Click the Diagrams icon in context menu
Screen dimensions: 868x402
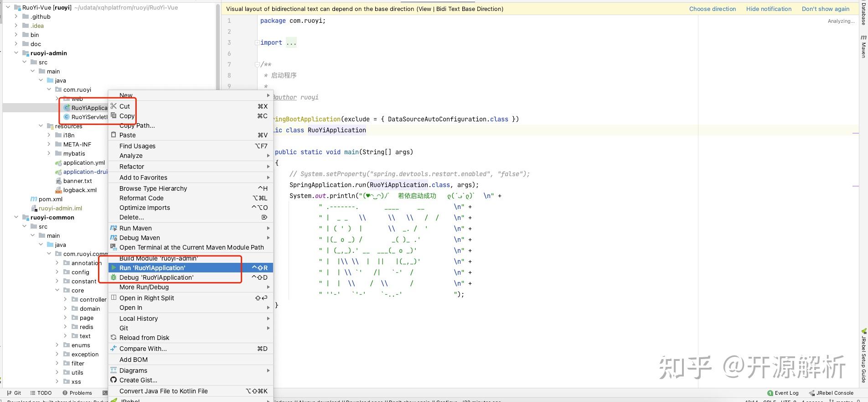(x=114, y=370)
